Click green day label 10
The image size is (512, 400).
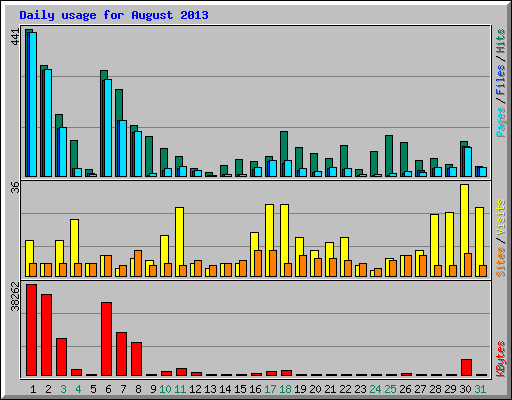click(x=165, y=389)
